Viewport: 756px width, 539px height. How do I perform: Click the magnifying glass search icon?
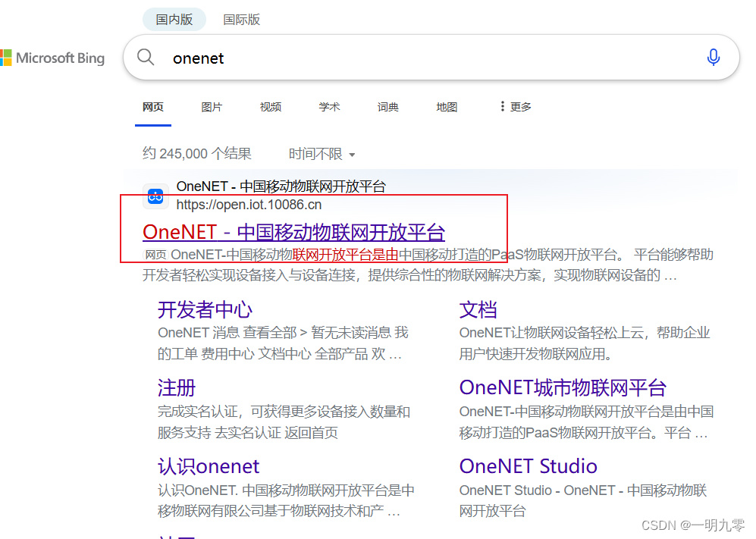(146, 58)
